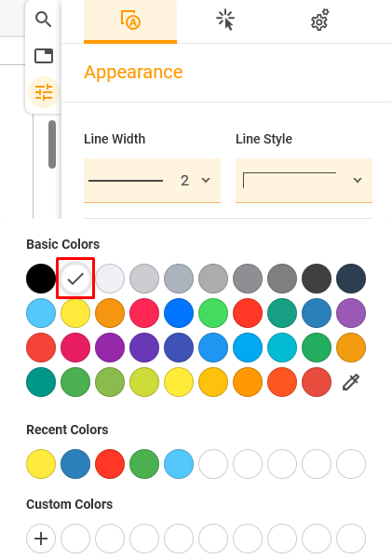
Task: Expand the Line Style dropdown
Action: 304,181
